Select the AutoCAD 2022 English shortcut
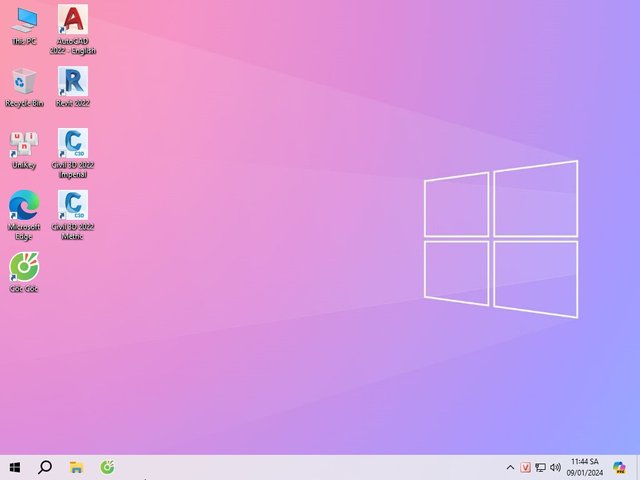 click(73, 29)
